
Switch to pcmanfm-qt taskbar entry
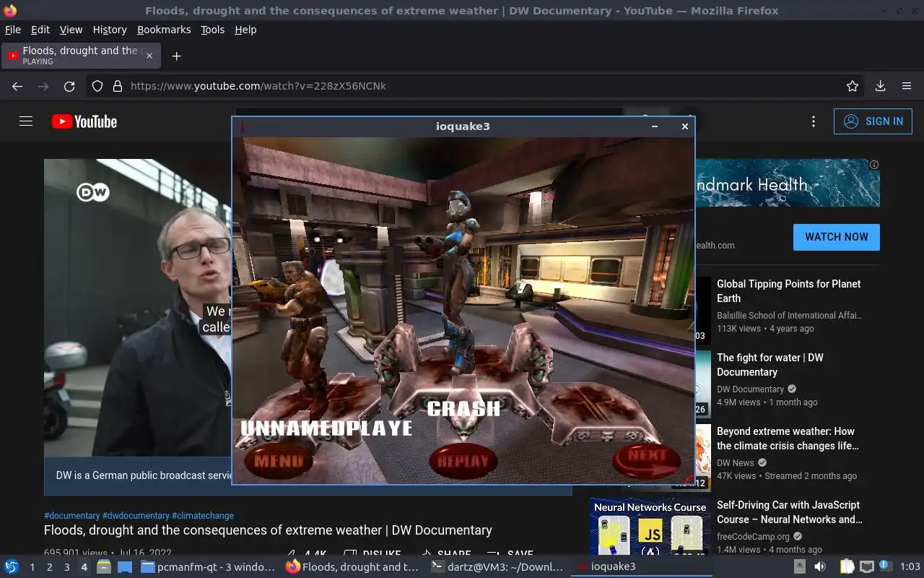[x=208, y=567]
